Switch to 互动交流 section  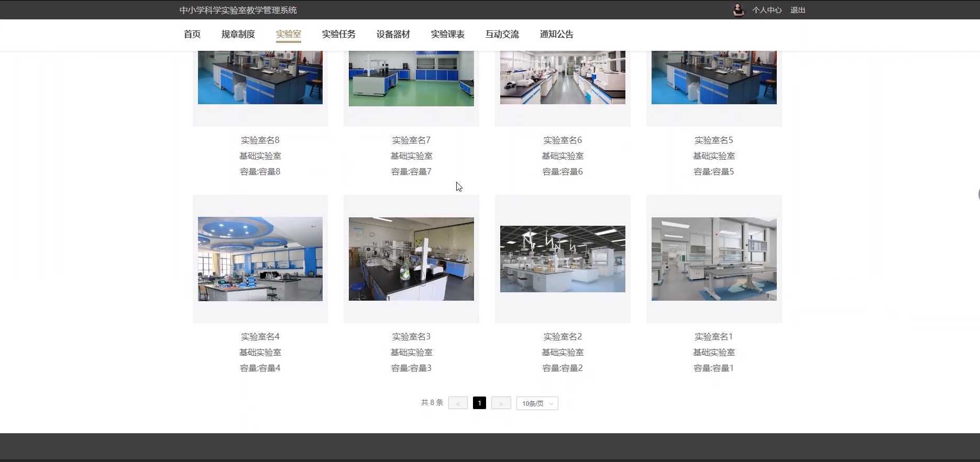[502, 34]
